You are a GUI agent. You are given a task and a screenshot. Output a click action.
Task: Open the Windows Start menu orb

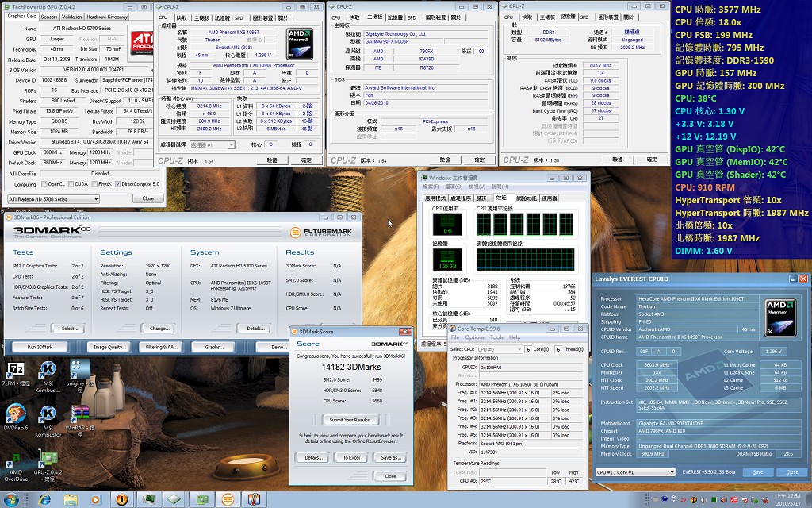(11, 500)
